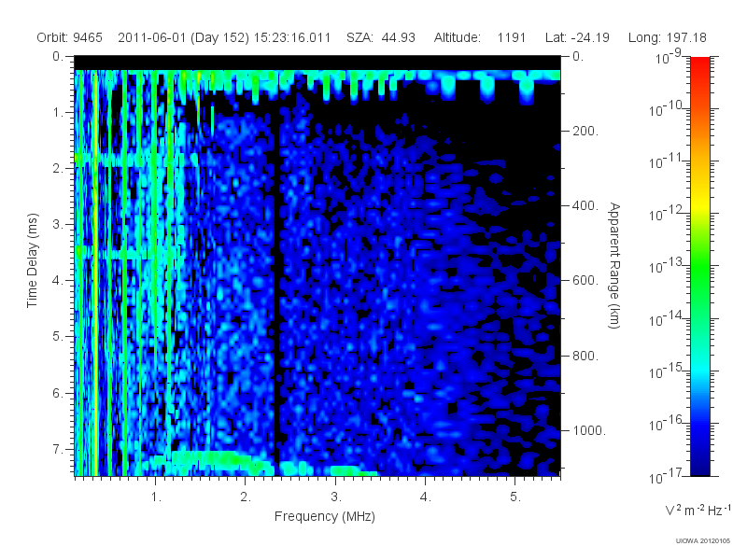Click the 5. tick on Time Delay axis
Screen dimensions: 747x560
click(x=58, y=336)
